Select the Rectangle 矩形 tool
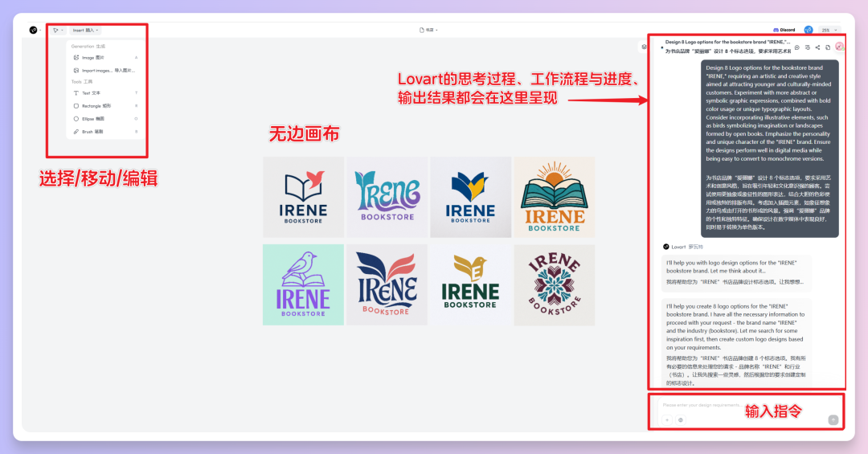The width and height of the screenshot is (868, 454). click(105, 106)
